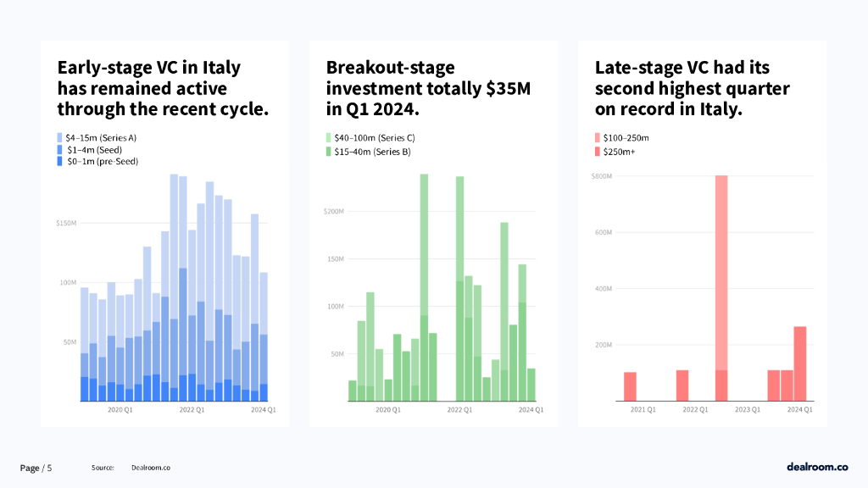This screenshot has height=488, width=868.
Task: Click the 2022 Q1 label on breakout-stage chart
Action: tap(460, 410)
